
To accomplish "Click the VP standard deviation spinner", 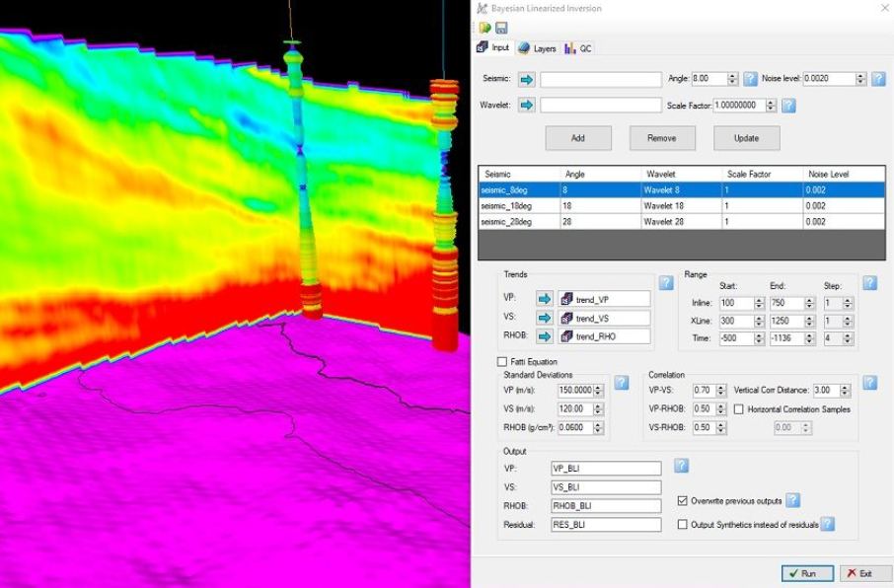I will [599, 390].
